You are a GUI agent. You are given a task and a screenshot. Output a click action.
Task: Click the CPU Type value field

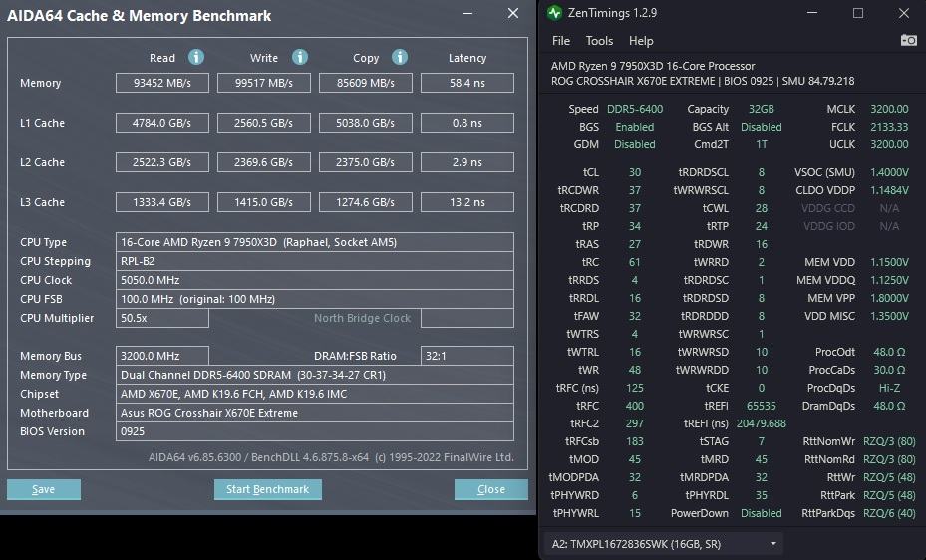click(x=315, y=242)
